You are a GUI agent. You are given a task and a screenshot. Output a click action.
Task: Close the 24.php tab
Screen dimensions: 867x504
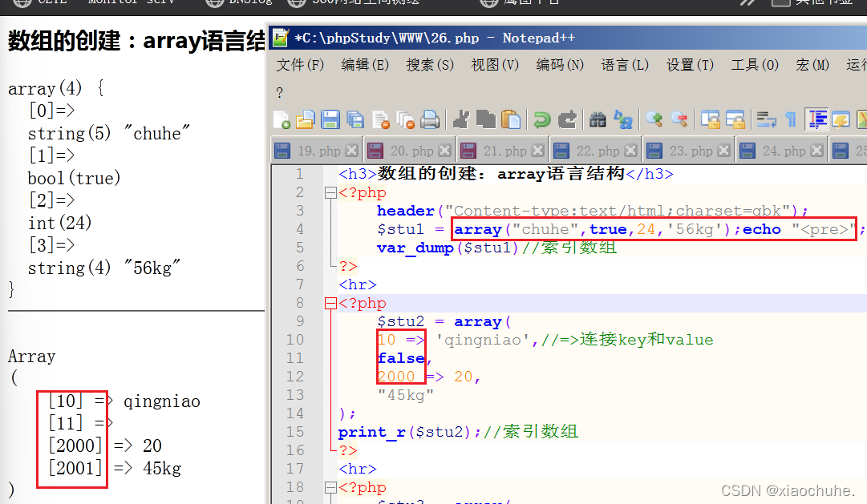[817, 151]
